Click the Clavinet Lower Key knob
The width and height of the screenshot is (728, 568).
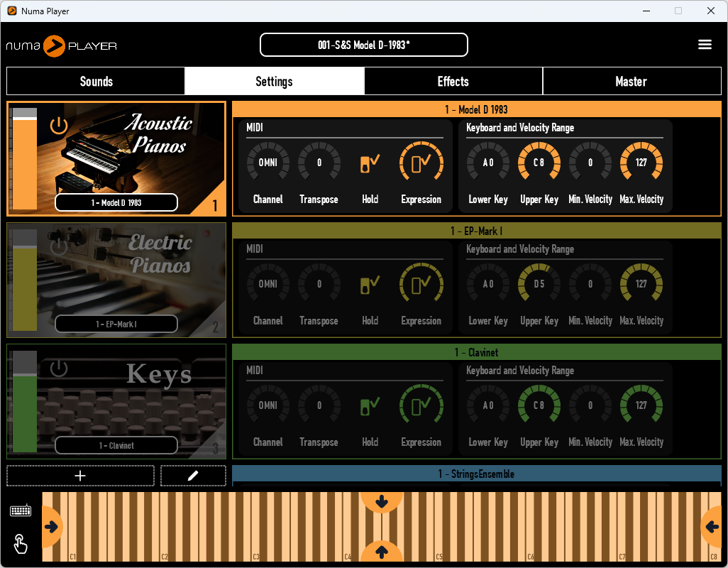pyautogui.click(x=488, y=405)
